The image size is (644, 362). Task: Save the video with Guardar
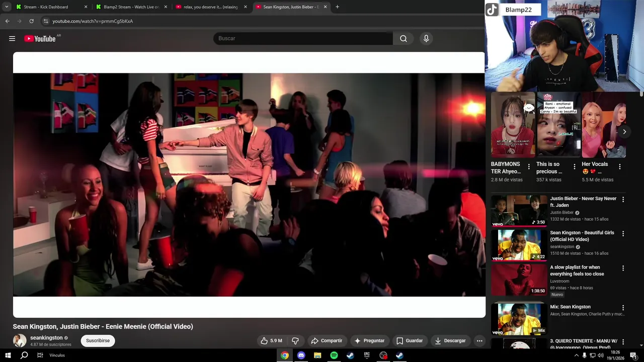coord(410,341)
